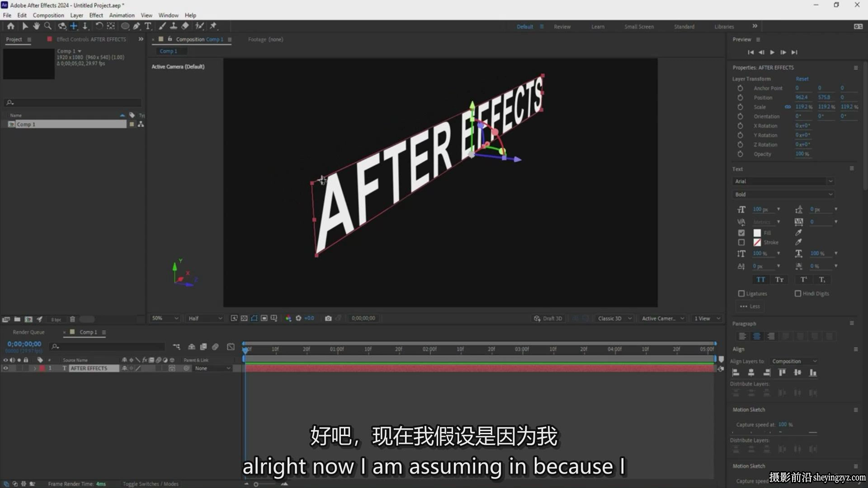The width and height of the screenshot is (868, 488).
Task: Enable All Caps text style
Action: pyautogui.click(x=761, y=280)
